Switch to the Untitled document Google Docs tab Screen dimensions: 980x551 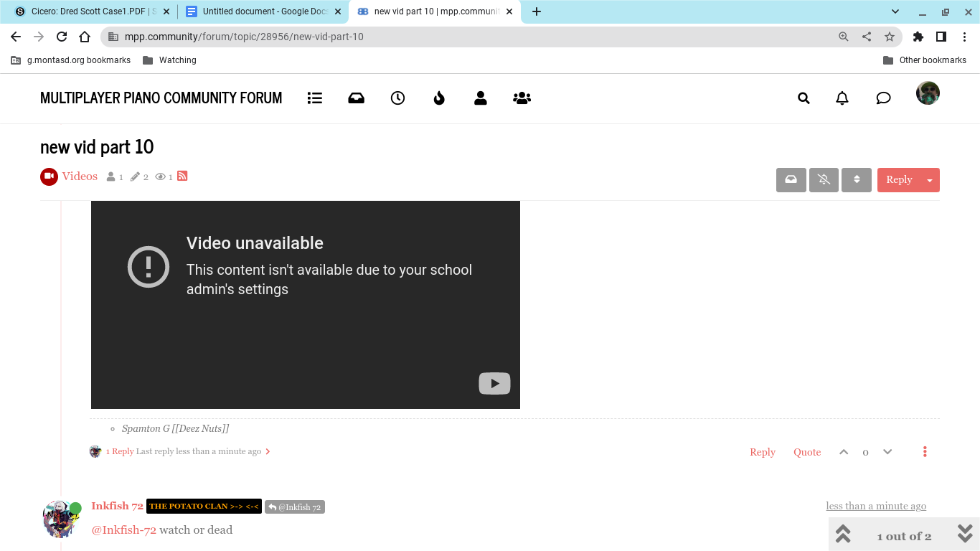pos(265,11)
